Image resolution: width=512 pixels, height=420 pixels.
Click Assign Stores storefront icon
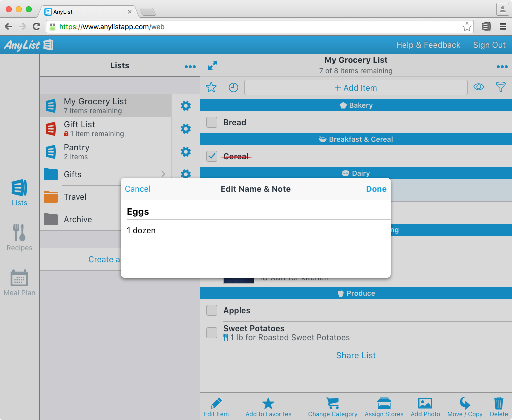click(384, 403)
